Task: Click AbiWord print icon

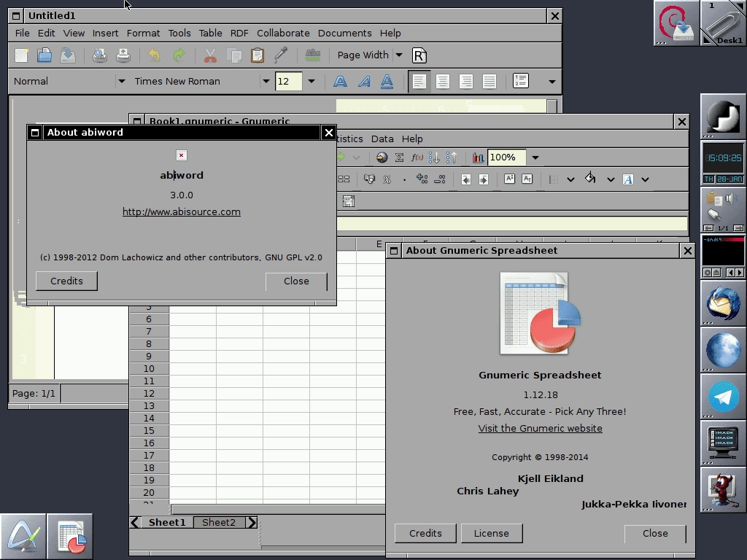Action: pyautogui.click(x=123, y=55)
